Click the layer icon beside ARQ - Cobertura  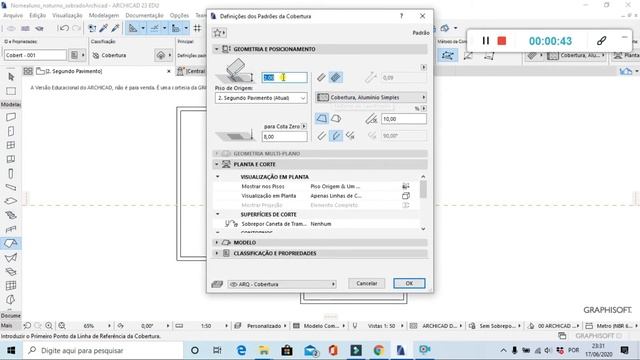point(217,284)
